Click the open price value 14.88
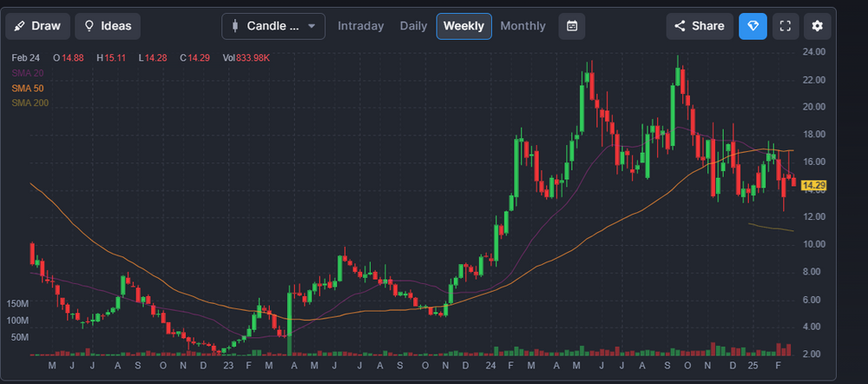Screen dimensions: 868x384 [x=73, y=57]
